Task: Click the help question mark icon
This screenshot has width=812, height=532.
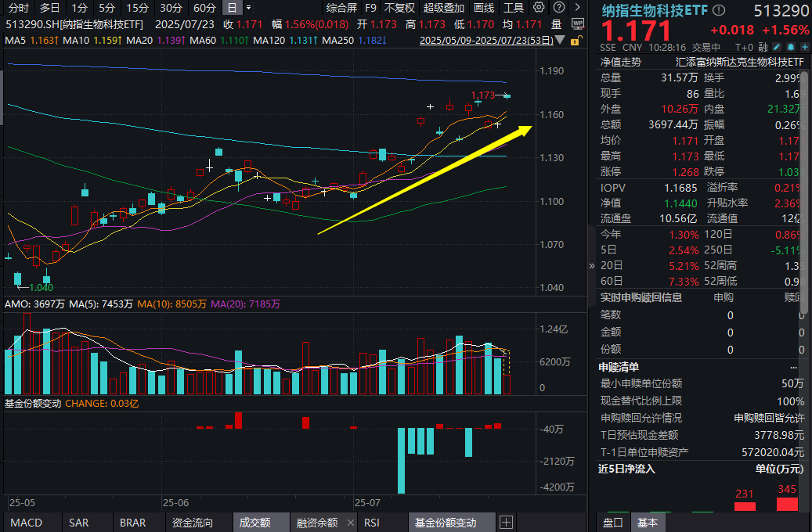Action: click(x=558, y=8)
